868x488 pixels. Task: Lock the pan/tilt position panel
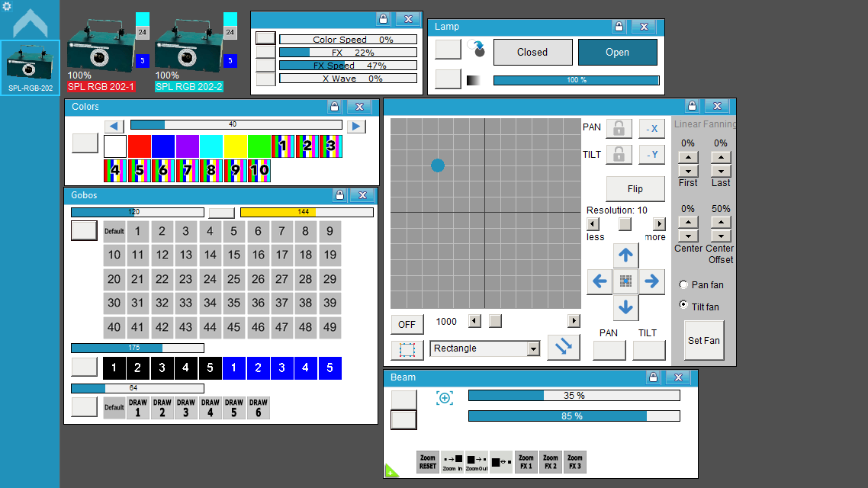click(x=692, y=106)
